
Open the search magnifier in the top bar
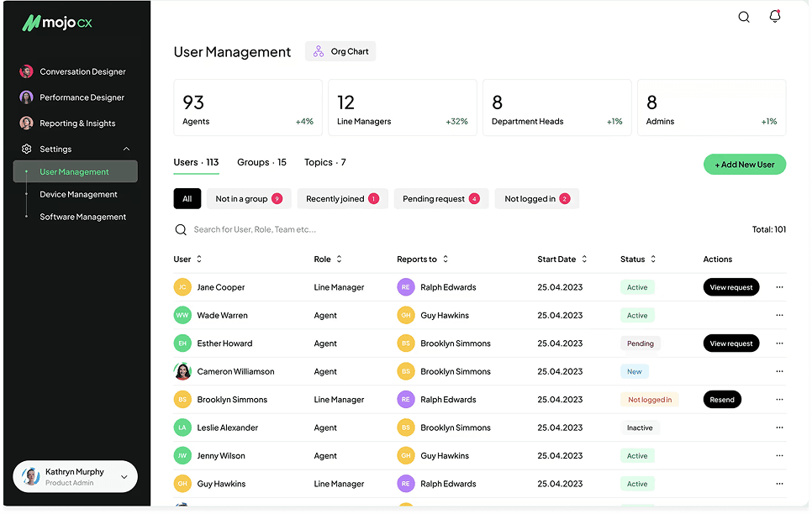click(743, 16)
